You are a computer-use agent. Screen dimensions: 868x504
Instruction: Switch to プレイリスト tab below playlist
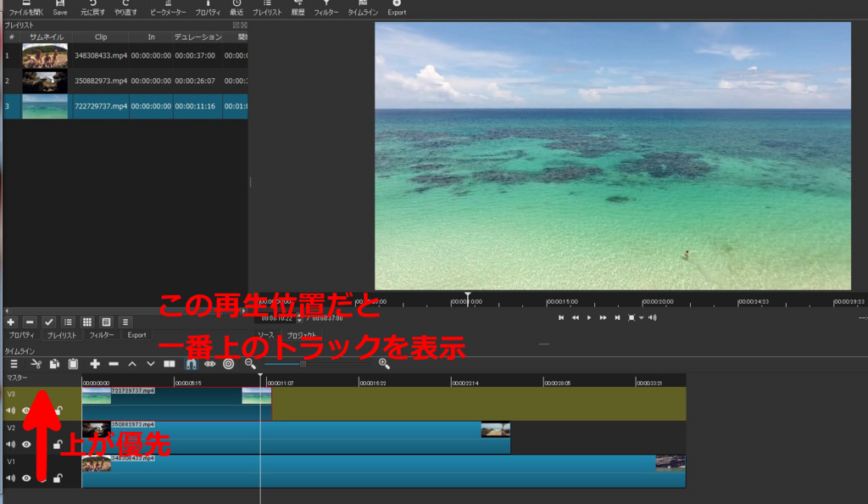point(61,335)
